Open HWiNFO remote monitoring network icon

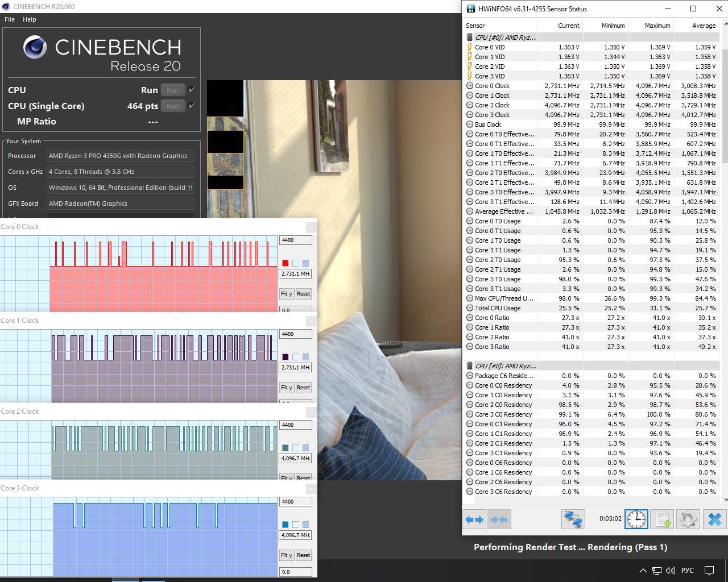[x=573, y=519]
